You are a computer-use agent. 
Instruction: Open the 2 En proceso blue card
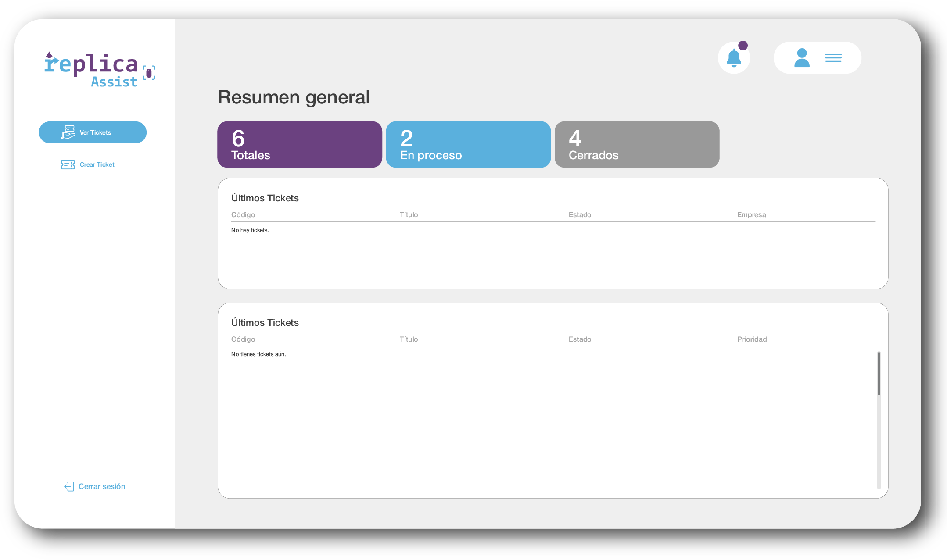pyautogui.click(x=468, y=144)
